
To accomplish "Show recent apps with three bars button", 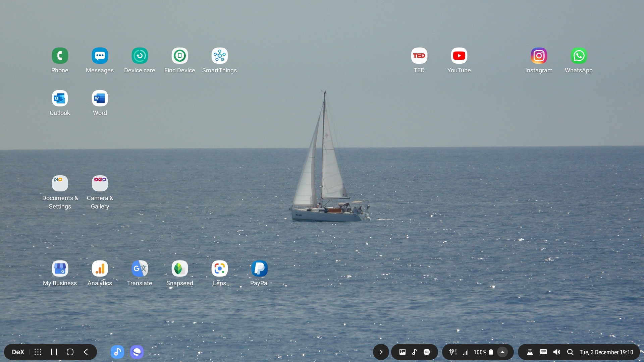I will click(x=54, y=352).
